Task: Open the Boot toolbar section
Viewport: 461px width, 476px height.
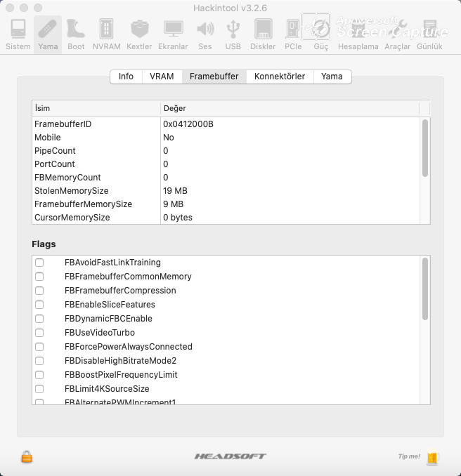Action: pyautogui.click(x=76, y=34)
